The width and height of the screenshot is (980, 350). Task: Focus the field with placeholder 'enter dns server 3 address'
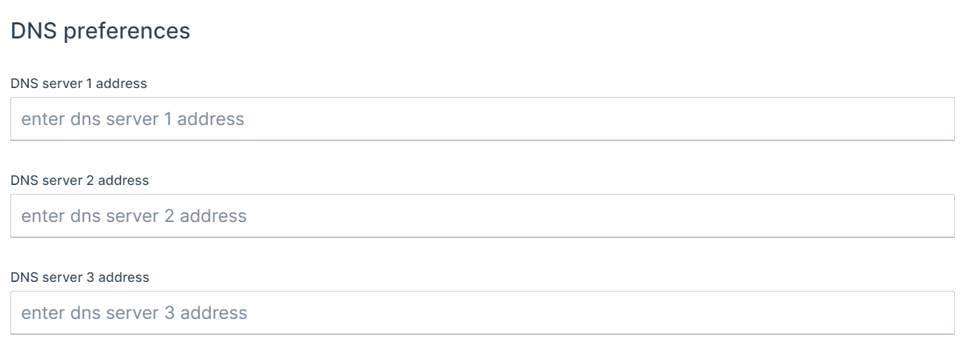point(482,313)
